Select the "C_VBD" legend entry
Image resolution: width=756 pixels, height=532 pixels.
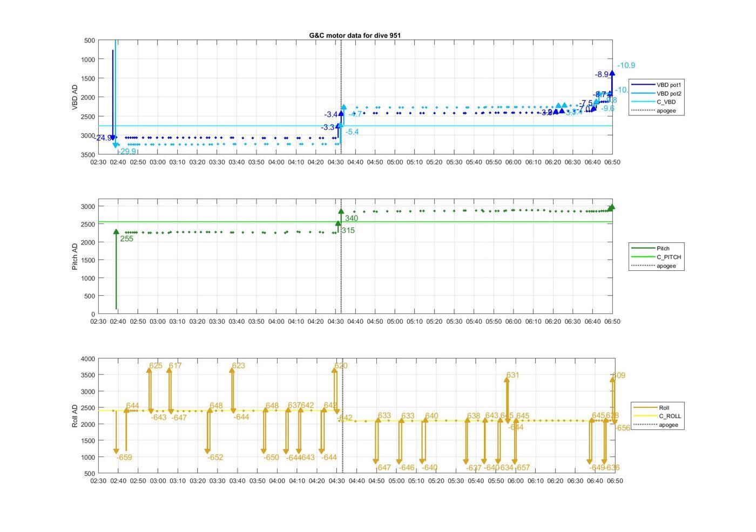[x=666, y=102]
